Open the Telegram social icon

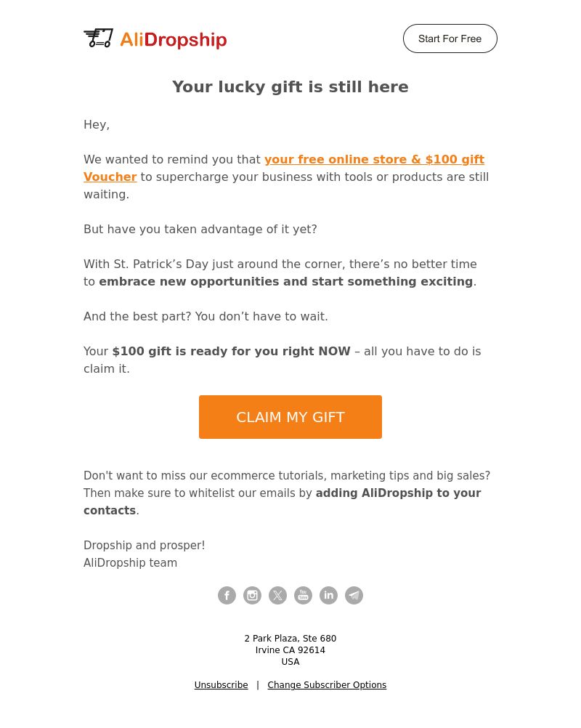[x=354, y=595]
